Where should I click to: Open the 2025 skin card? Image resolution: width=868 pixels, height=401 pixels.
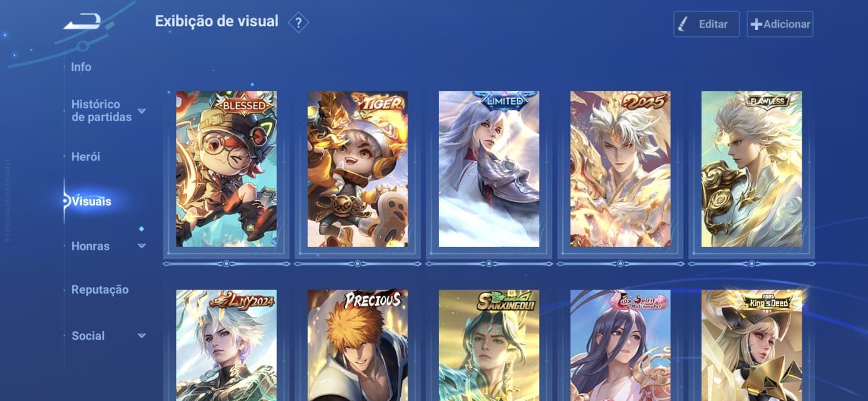tap(621, 169)
